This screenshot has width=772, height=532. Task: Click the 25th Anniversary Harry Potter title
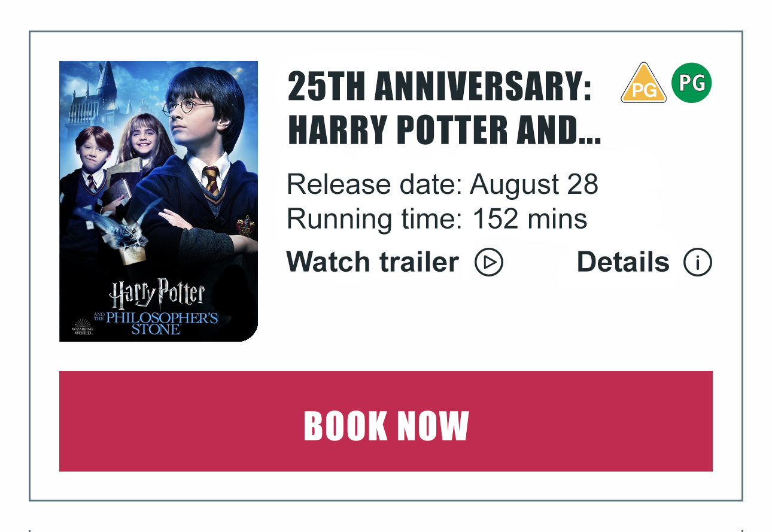[444, 108]
